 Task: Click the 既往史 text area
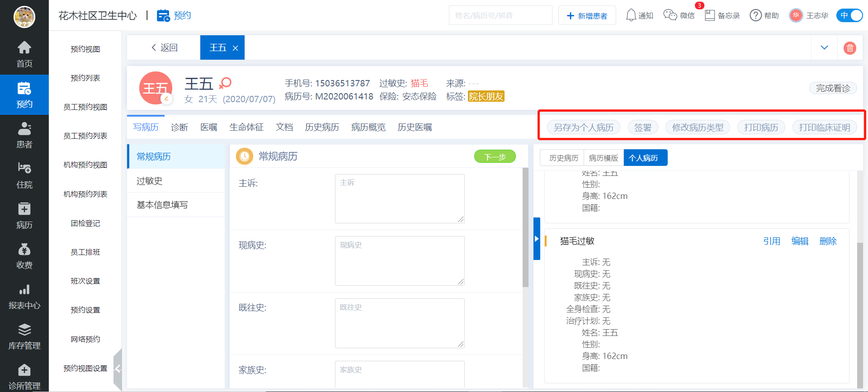click(400, 323)
